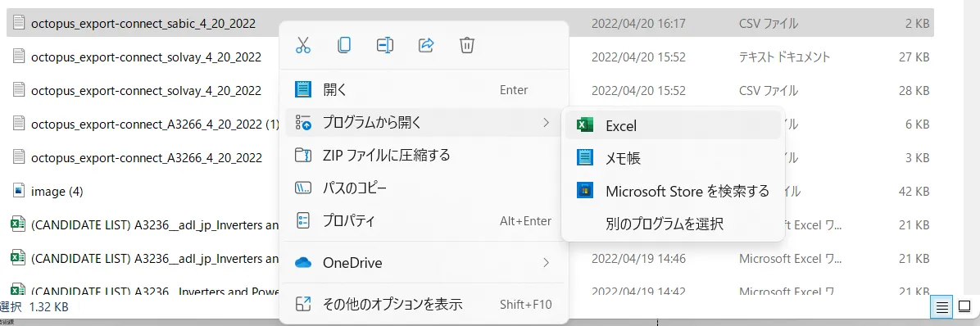Select パスのコピー menu entry
Image resolution: width=980 pixels, height=326 pixels.
pyautogui.click(x=424, y=188)
